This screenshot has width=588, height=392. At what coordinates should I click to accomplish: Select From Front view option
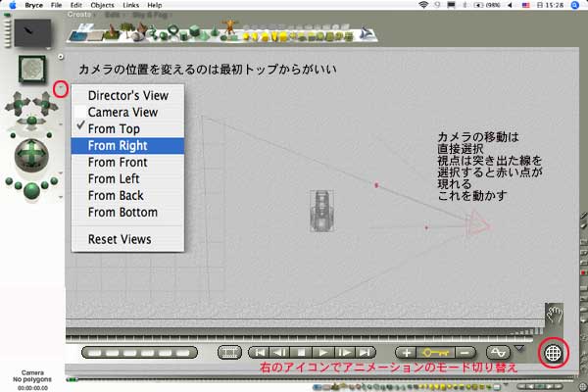127,162
